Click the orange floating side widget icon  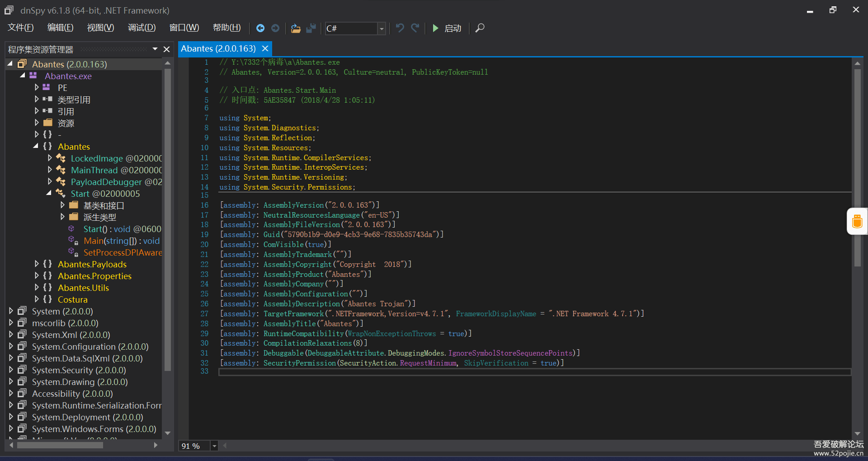click(857, 222)
